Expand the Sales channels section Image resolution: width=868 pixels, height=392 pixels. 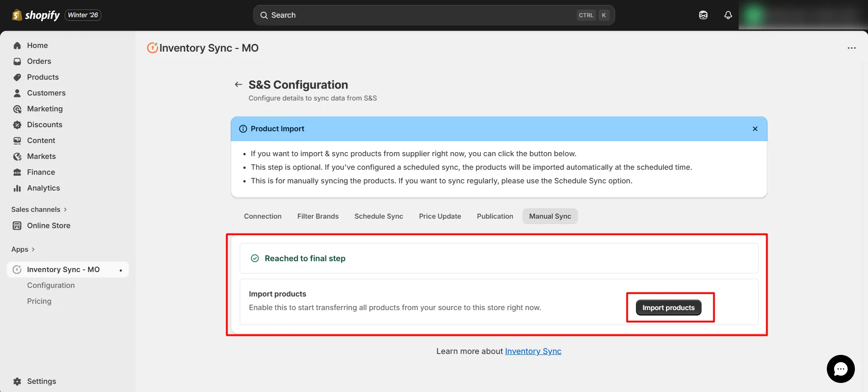pos(39,209)
